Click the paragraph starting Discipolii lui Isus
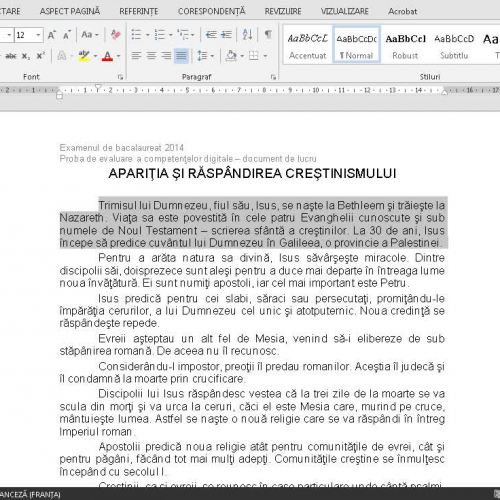The image size is (500, 500). (x=252, y=413)
